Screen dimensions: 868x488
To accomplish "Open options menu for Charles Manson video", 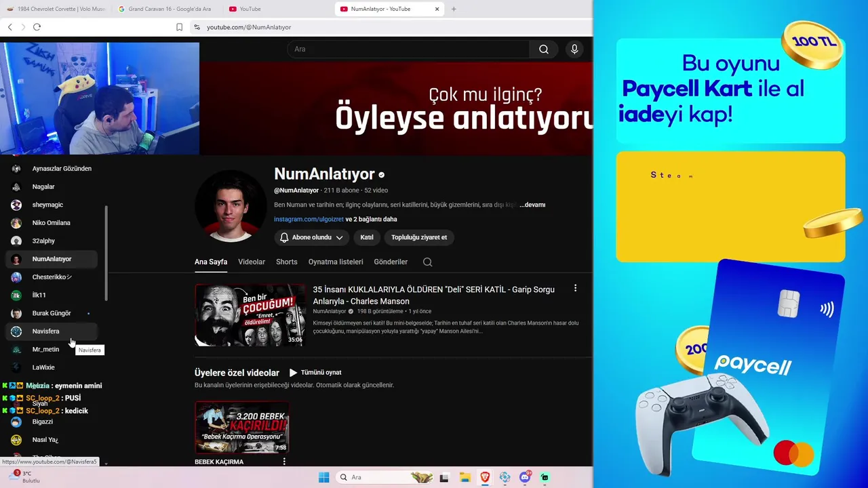I will click(575, 288).
